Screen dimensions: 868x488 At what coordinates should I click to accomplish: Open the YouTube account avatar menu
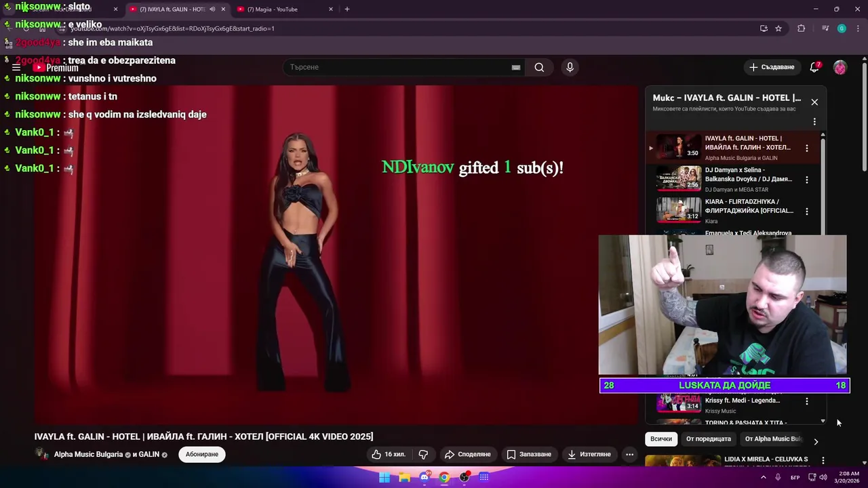tap(840, 67)
